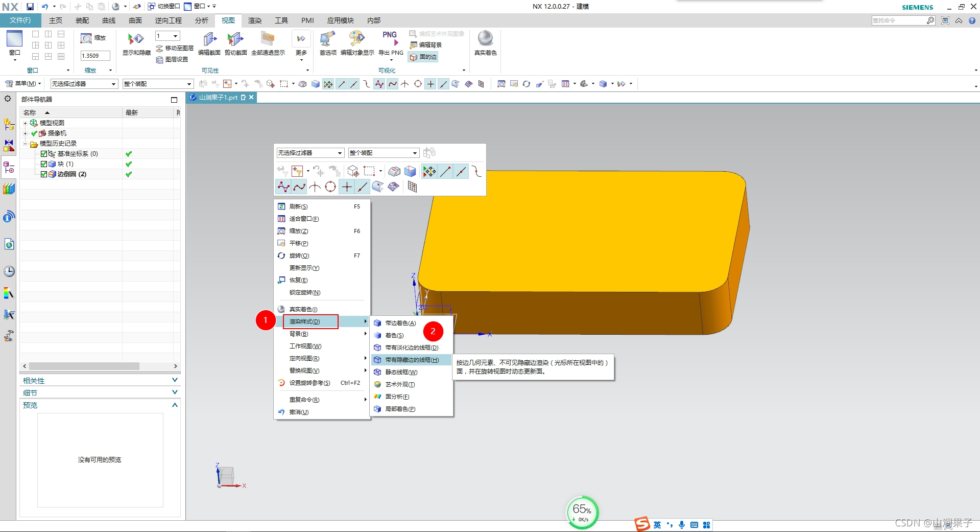This screenshot has width=980, height=532.
Task: Toggle snap-to-endpoint icon in top selection bar
Action: click(x=342, y=84)
